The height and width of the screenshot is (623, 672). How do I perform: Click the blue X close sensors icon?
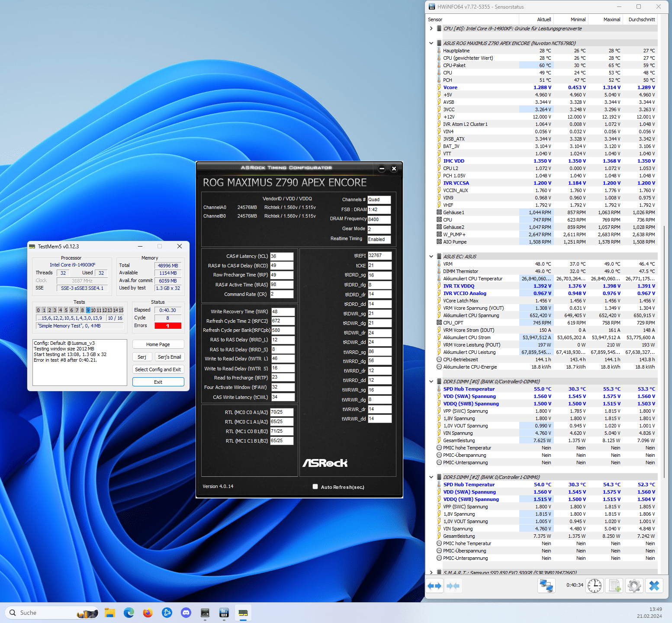point(654,586)
